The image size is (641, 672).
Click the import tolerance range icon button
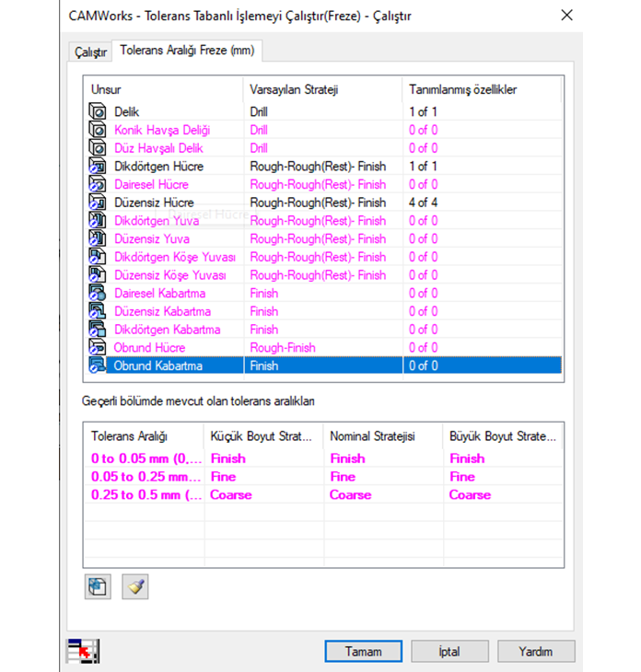coord(97,587)
